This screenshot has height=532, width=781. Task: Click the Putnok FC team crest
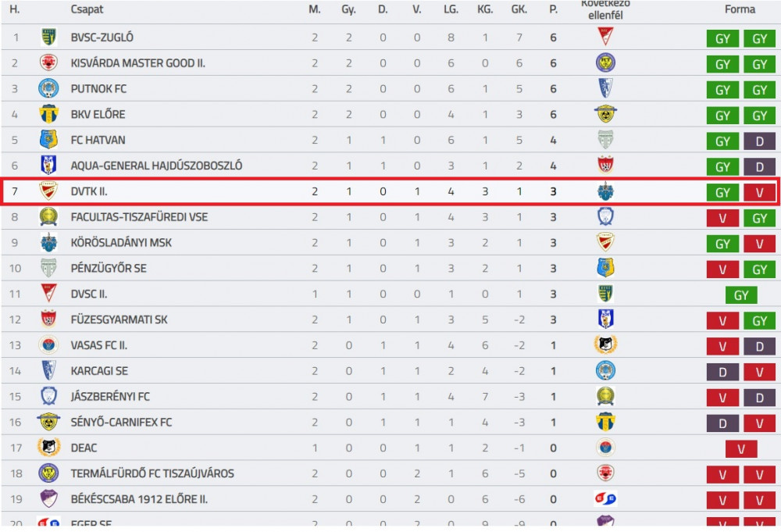[48, 89]
